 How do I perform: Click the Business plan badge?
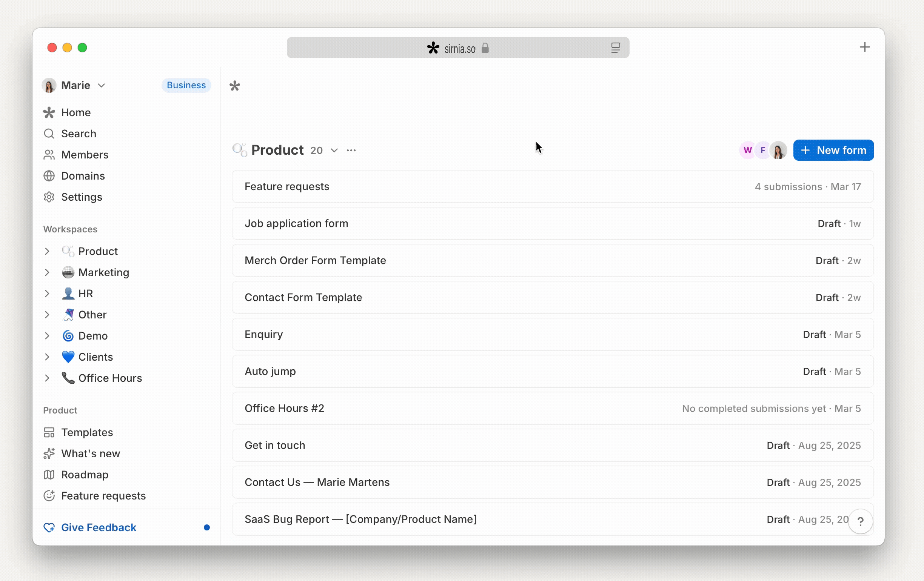186,85
